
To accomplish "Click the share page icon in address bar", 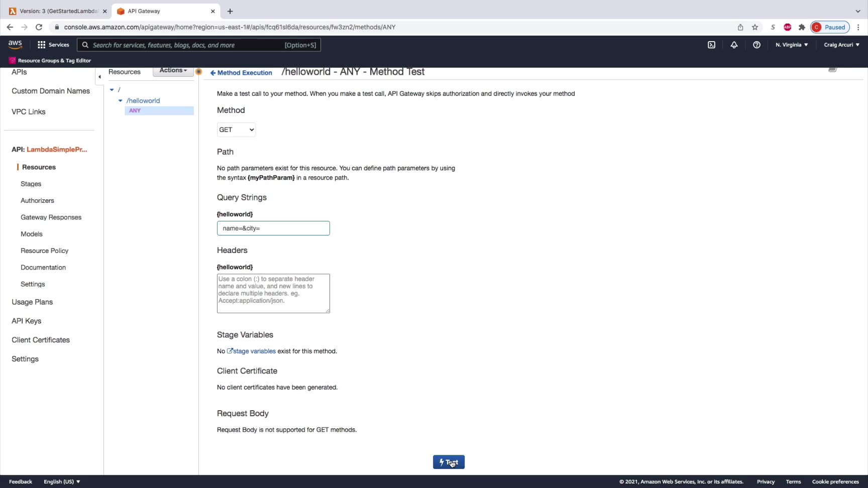I will click(740, 27).
